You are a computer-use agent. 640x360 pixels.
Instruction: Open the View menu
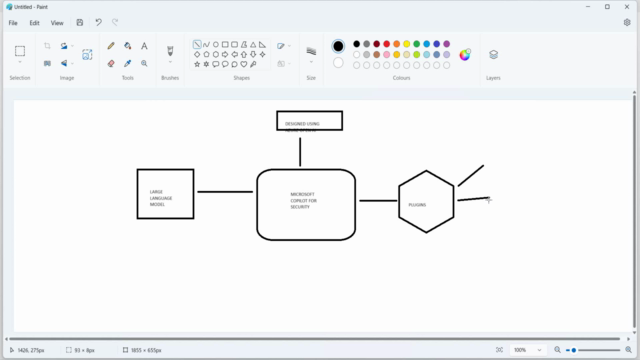[57, 23]
